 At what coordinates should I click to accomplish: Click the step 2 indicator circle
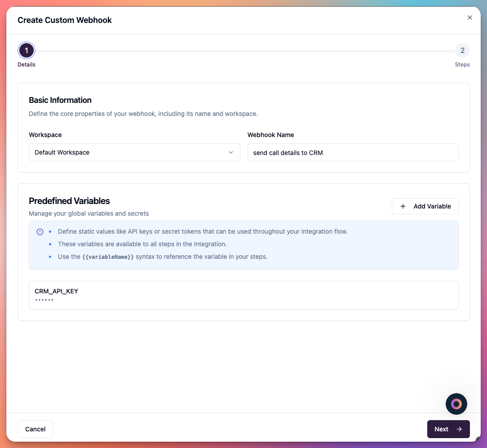462,50
